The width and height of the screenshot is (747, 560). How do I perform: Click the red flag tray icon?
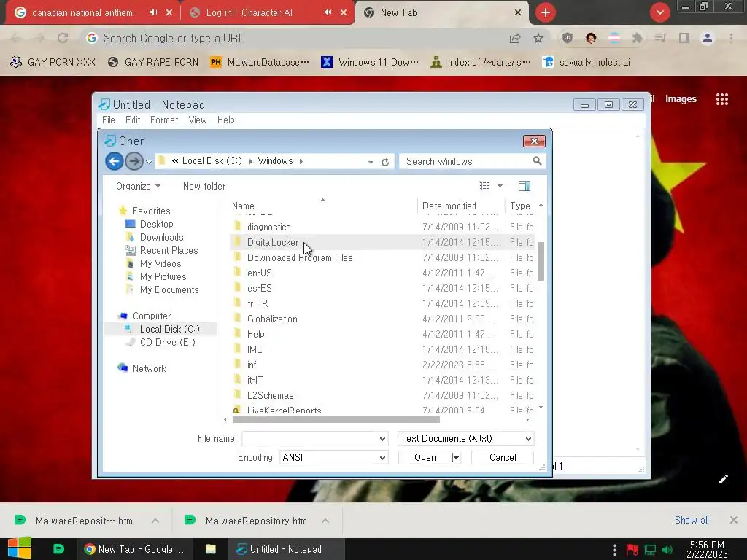tap(632, 550)
